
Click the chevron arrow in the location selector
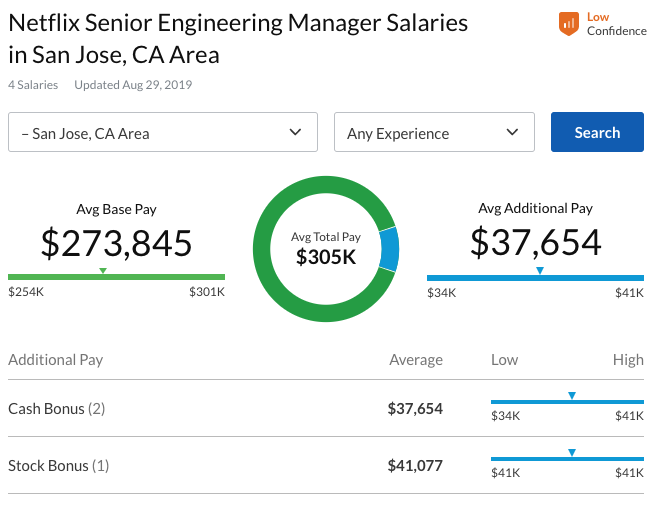pos(295,132)
